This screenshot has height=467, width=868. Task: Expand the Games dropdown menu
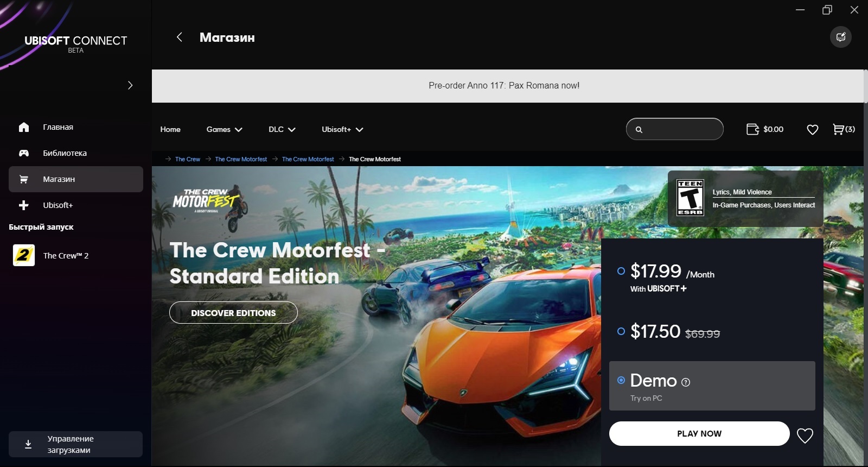click(224, 129)
